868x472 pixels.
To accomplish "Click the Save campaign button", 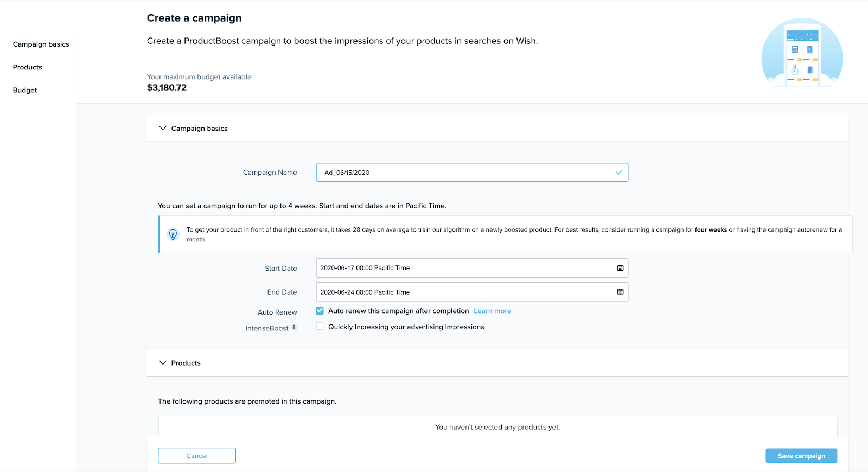I will (x=801, y=456).
